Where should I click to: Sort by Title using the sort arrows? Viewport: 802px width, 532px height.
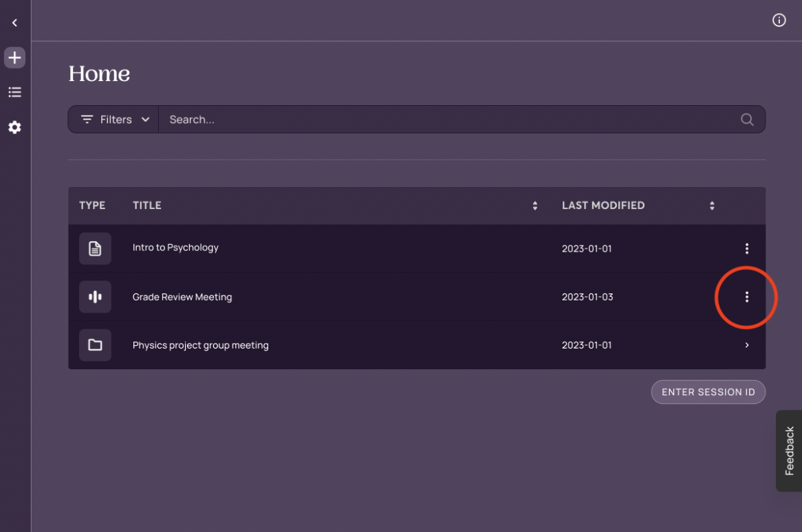(x=535, y=206)
